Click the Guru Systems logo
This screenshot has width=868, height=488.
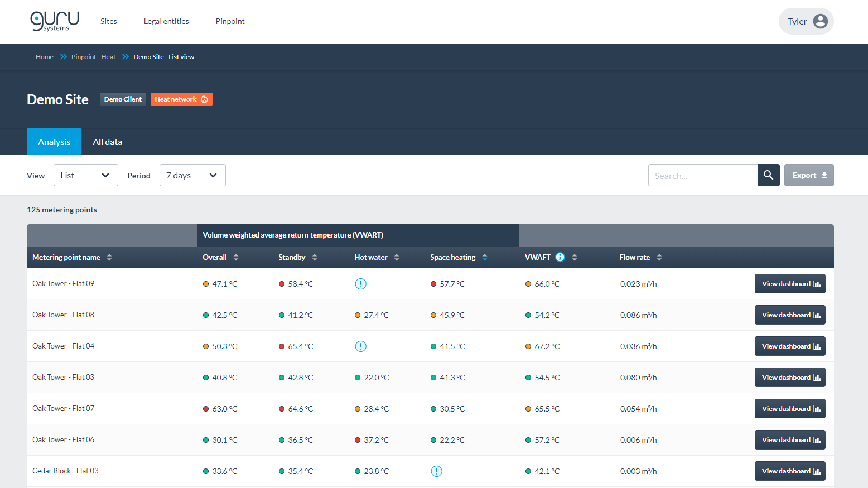pos(55,21)
